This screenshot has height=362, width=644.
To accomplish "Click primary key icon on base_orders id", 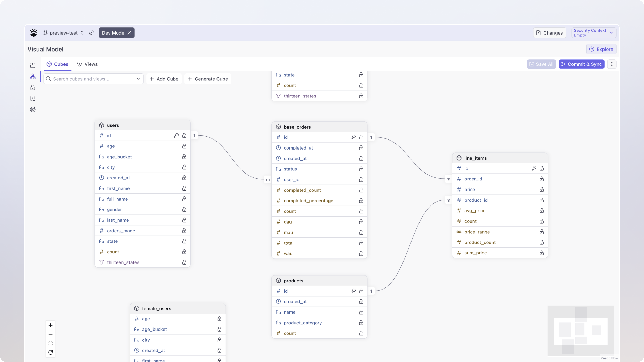I will pyautogui.click(x=353, y=137).
